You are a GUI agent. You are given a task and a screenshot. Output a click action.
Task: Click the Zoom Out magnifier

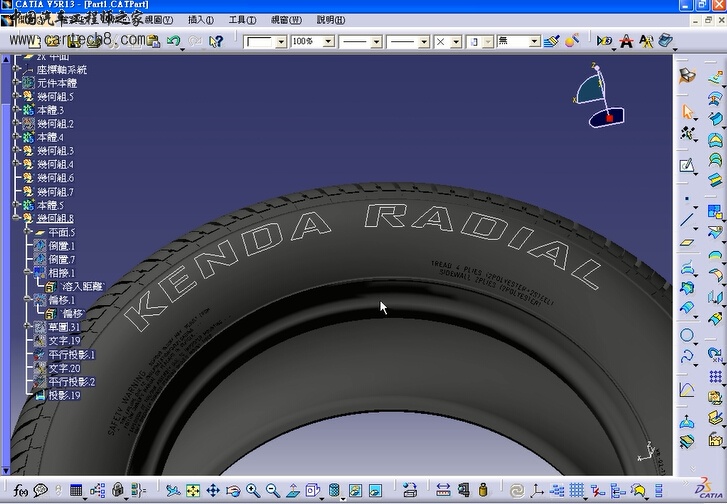[x=273, y=490]
